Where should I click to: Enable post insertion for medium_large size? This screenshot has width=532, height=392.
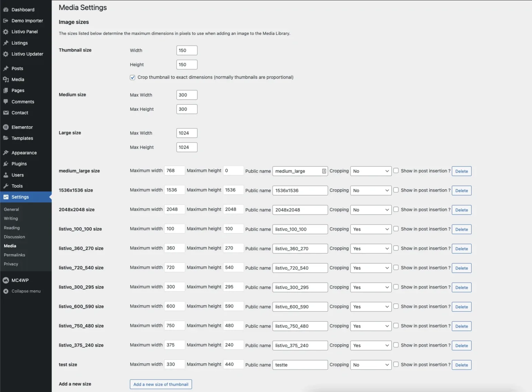click(x=396, y=171)
